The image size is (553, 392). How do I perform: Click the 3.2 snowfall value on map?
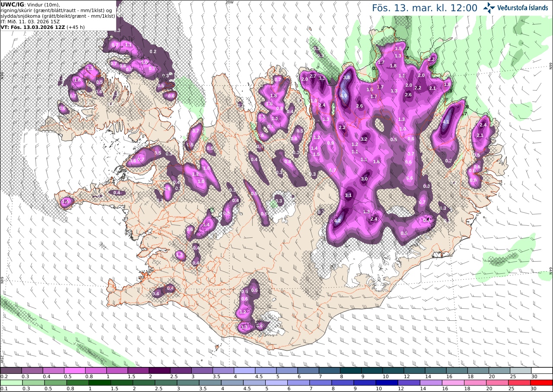tap(364, 139)
